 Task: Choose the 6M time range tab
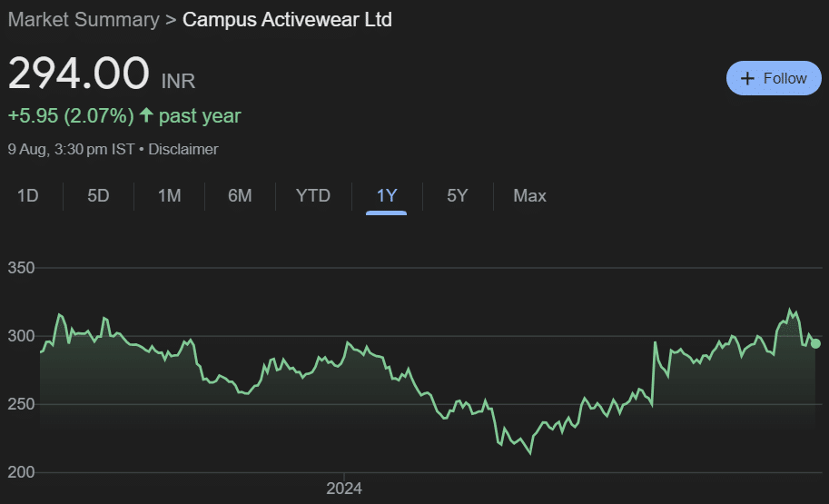pyautogui.click(x=240, y=195)
